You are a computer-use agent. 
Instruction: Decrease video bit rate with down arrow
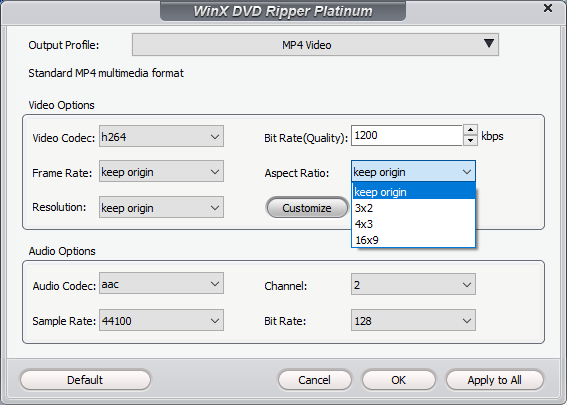(x=470, y=140)
